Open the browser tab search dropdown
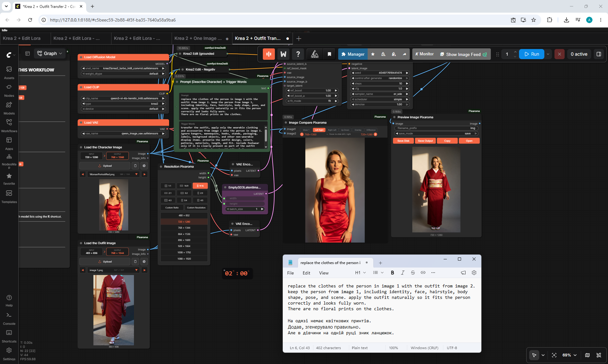Screen dimensions: 608x364 pyautogui.click(x=6, y=6)
